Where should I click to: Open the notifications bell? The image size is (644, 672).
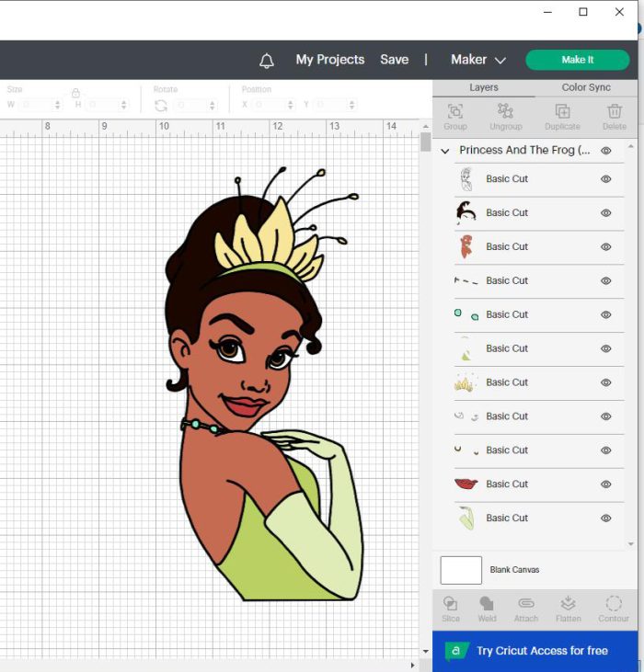pos(266,61)
